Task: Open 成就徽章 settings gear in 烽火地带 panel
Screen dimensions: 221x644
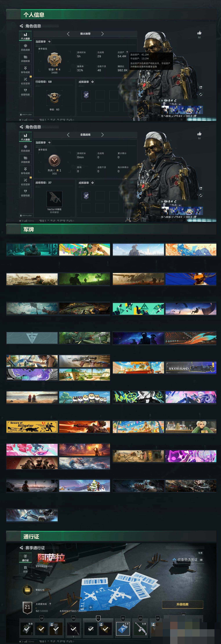Action: coord(92,82)
